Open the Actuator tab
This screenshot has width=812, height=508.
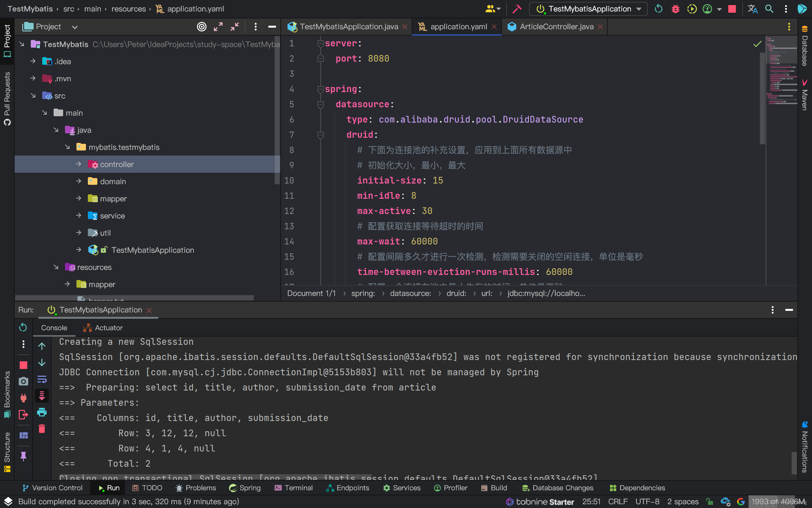tap(103, 328)
